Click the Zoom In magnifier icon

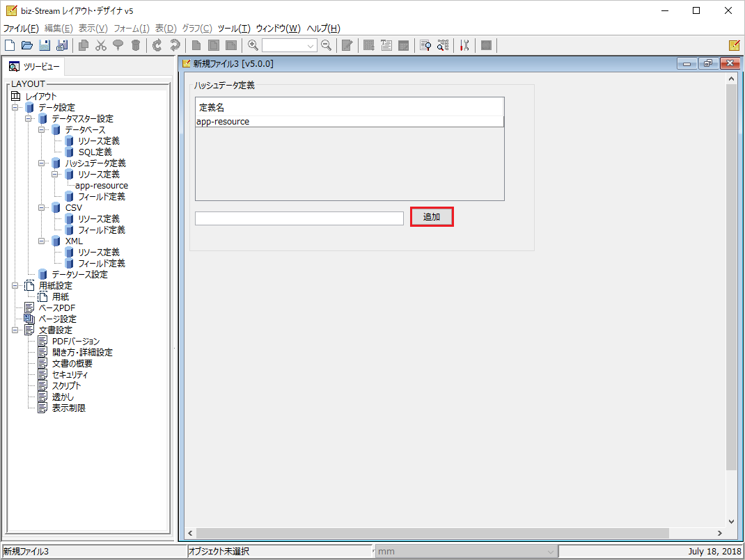[253, 45]
